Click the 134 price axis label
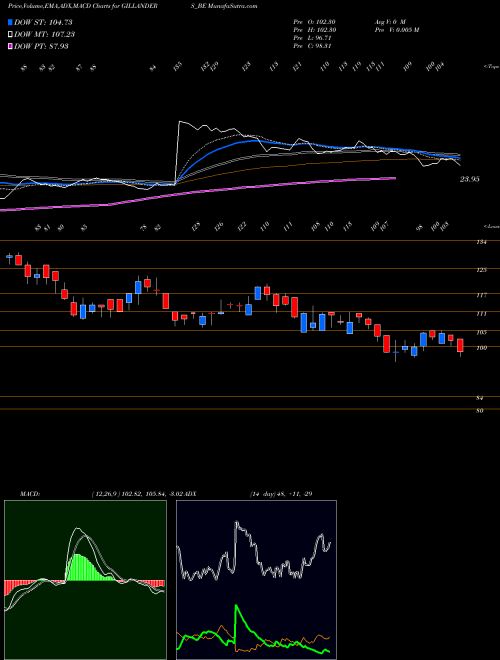This screenshot has height=660, width=500. tap(482, 242)
